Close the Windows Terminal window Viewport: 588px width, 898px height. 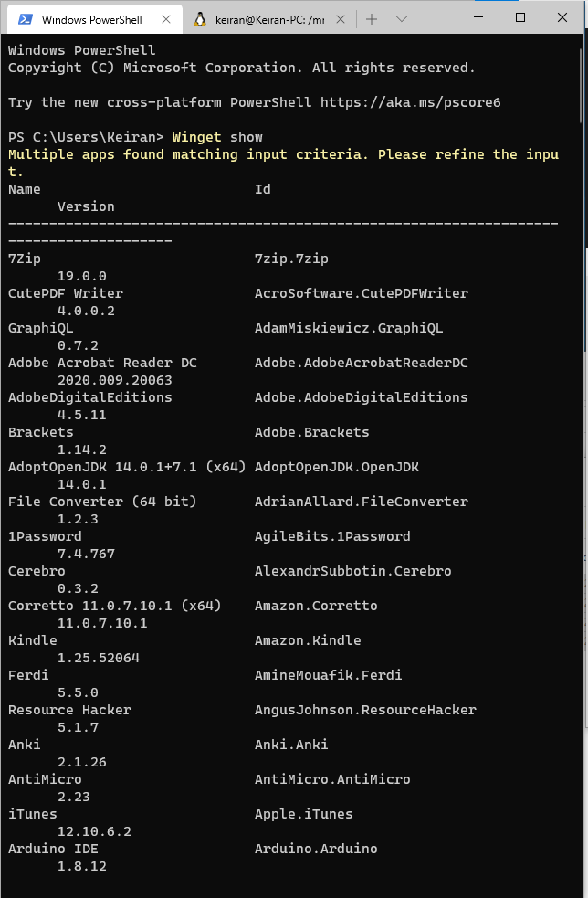tap(562, 17)
